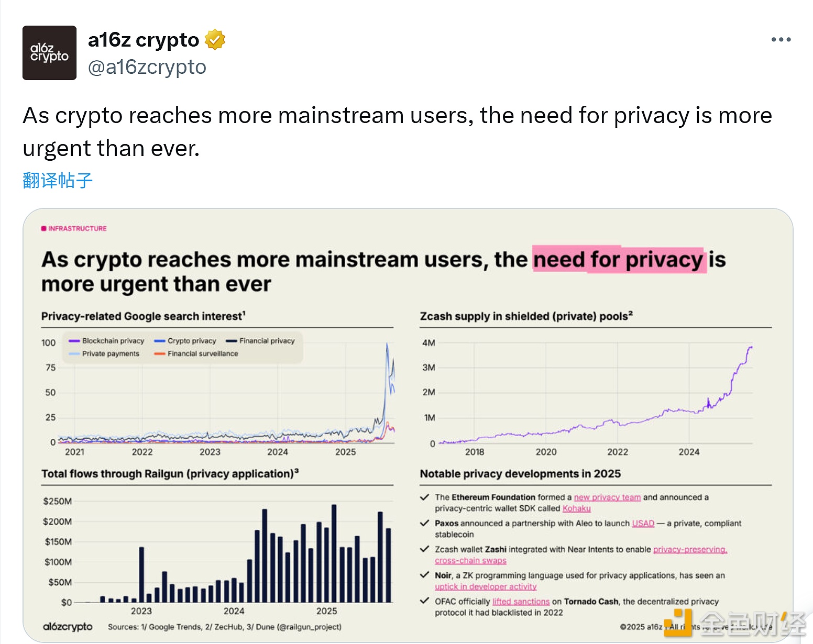The width and height of the screenshot is (813, 644).
Task: Click the 'new privacy team' link
Action: tap(607, 497)
